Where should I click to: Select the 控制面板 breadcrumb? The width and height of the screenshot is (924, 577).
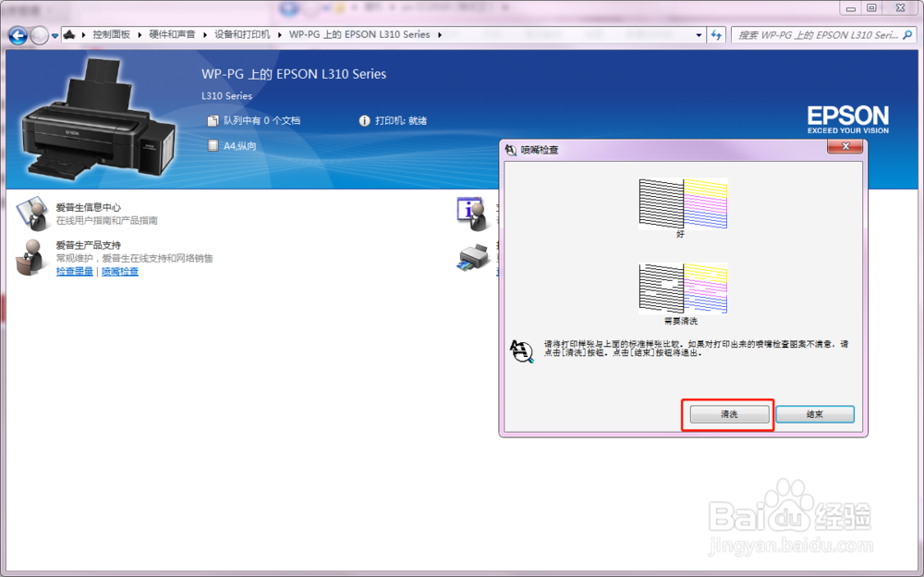pyautogui.click(x=112, y=35)
